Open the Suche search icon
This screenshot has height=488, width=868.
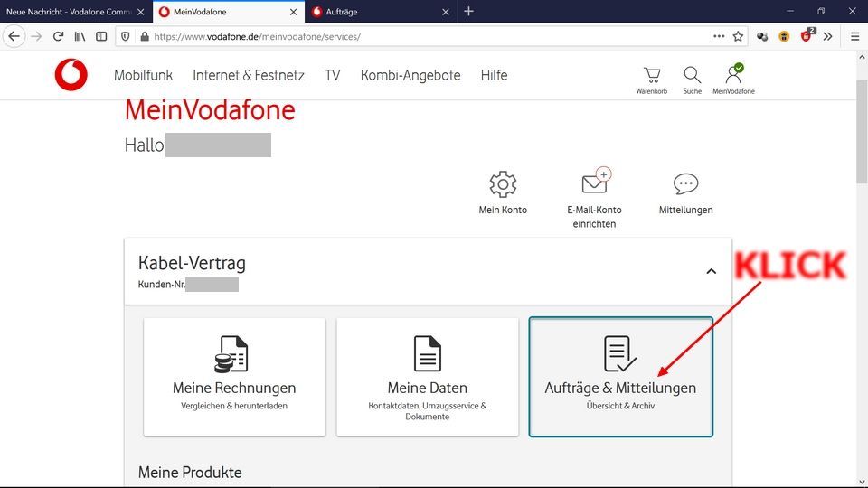pyautogui.click(x=692, y=80)
